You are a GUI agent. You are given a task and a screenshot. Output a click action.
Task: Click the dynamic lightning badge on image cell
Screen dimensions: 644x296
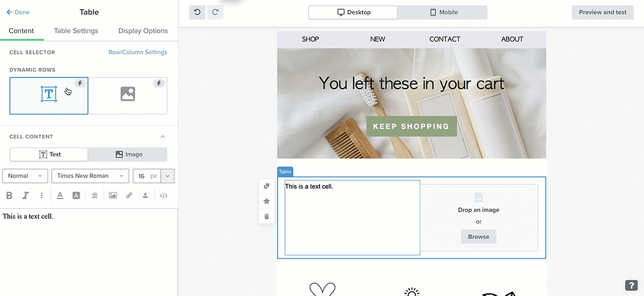pos(158,83)
